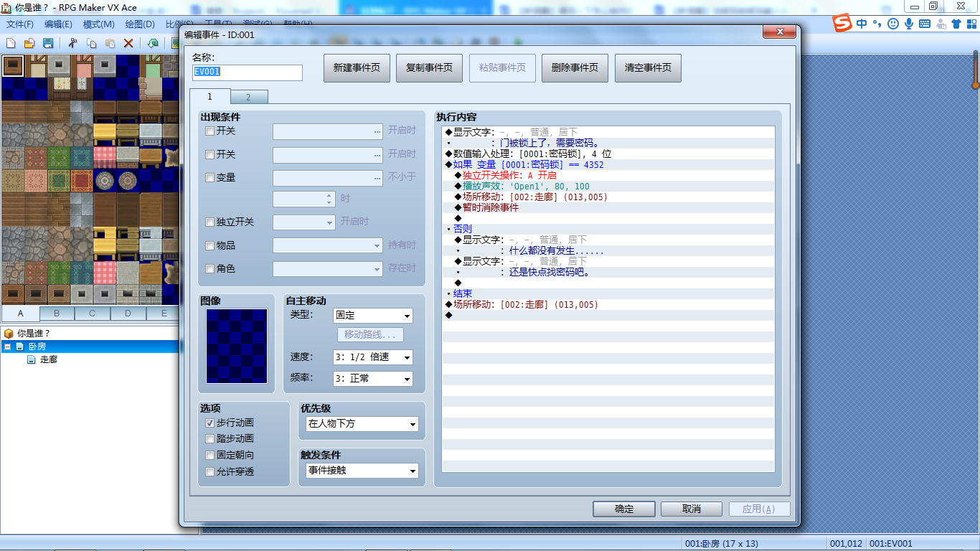Screen dimensions: 980x551
Task: Open the 频率 frequency dropdown
Action: (373, 378)
